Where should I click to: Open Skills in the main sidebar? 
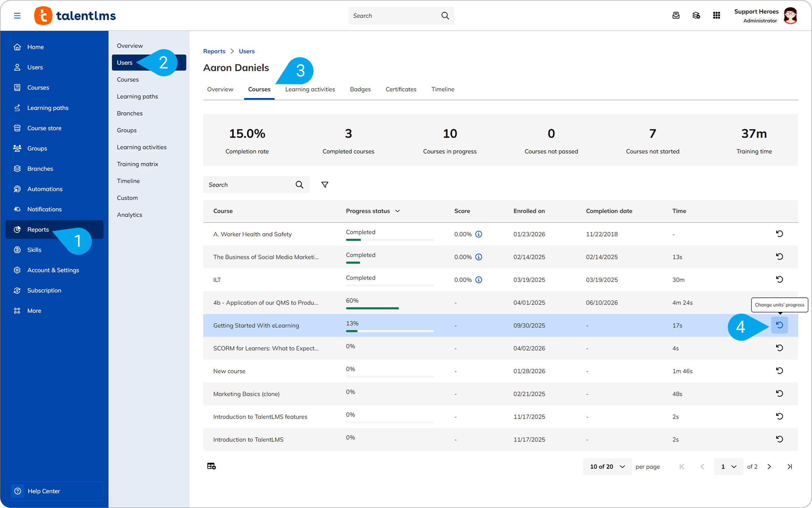pyautogui.click(x=54, y=250)
